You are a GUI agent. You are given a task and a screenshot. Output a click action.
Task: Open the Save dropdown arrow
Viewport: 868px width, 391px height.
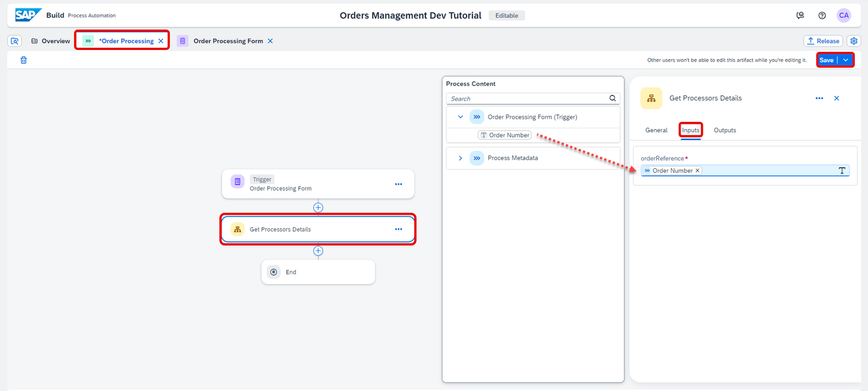846,60
